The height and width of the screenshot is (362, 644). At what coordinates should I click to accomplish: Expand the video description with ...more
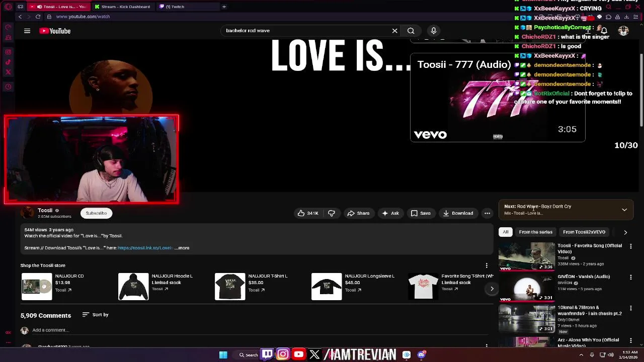[182, 248]
